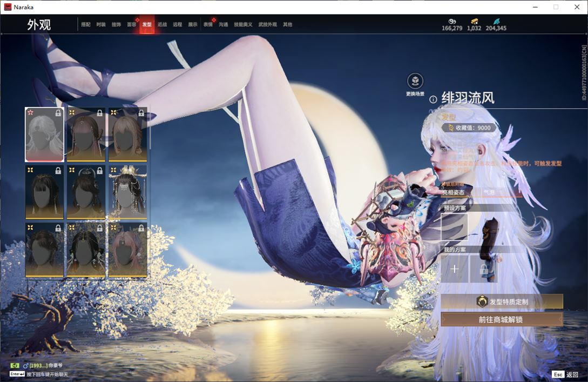Screen dimensions: 588x382
Task: Select the white long-hair hairstyle thumbnail
Action: click(45, 135)
